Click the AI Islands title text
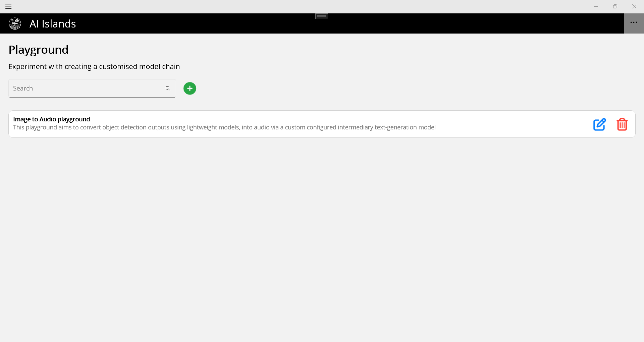 click(x=53, y=24)
